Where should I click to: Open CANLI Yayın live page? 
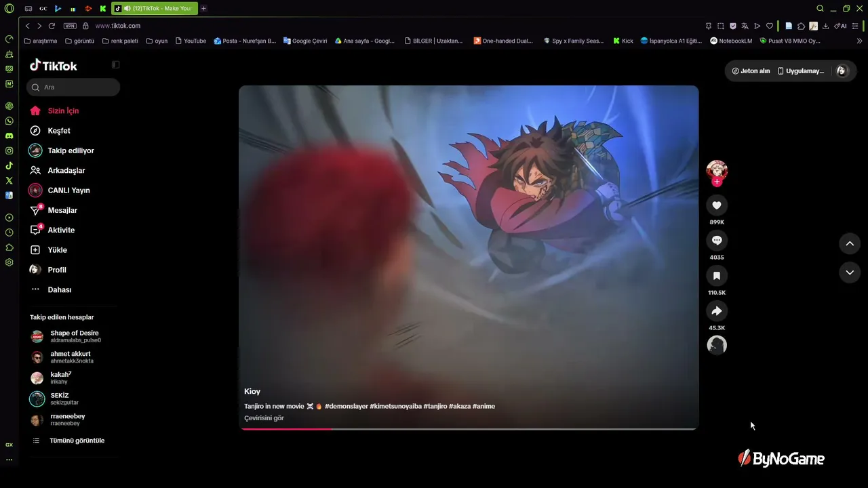tap(59, 190)
